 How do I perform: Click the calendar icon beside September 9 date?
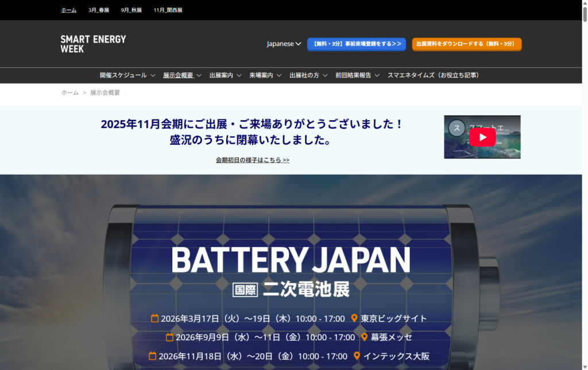(169, 337)
